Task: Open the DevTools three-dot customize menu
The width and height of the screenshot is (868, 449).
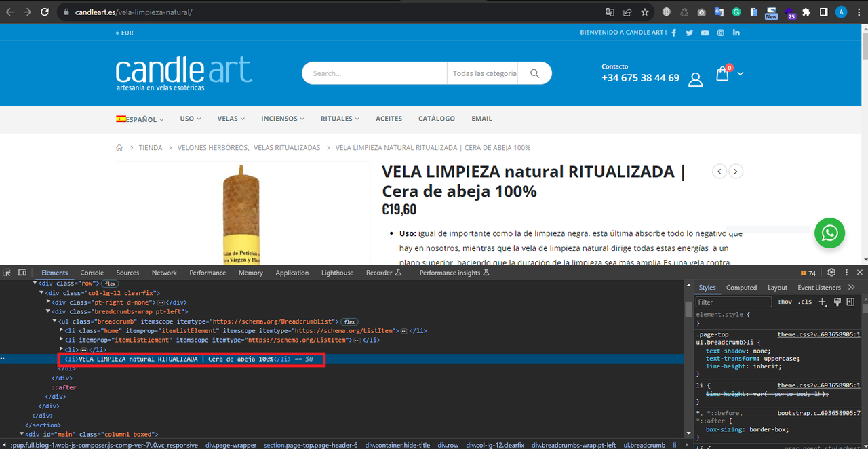Action: pos(846,273)
